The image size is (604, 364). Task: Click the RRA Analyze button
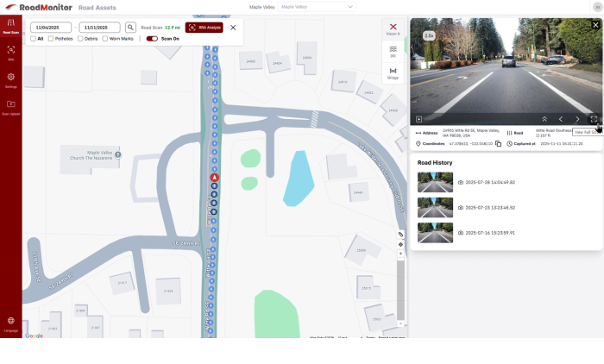pos(204,28)
